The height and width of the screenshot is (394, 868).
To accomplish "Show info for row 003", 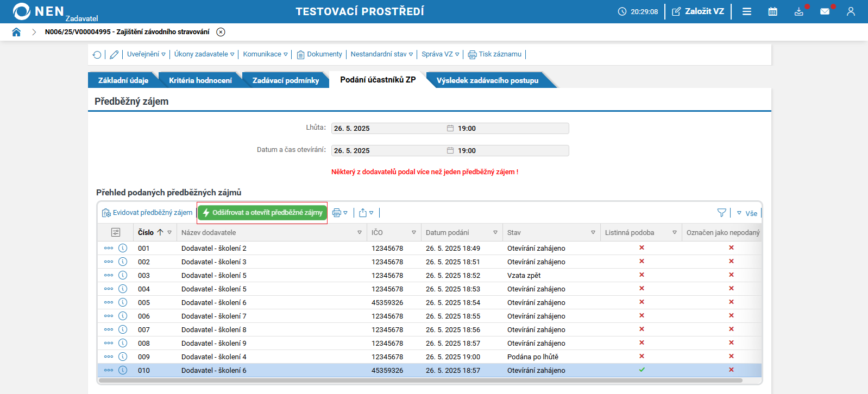I will 123,275.
